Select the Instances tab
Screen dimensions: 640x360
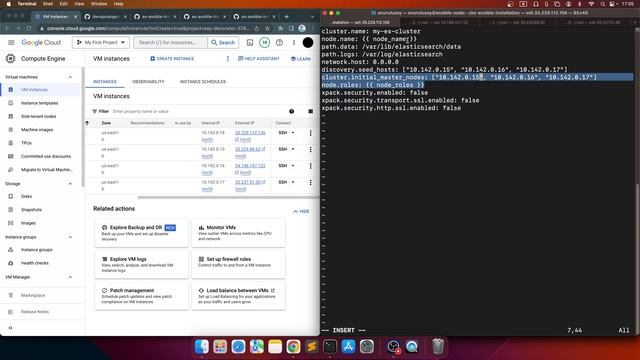(x=105, y=82)
